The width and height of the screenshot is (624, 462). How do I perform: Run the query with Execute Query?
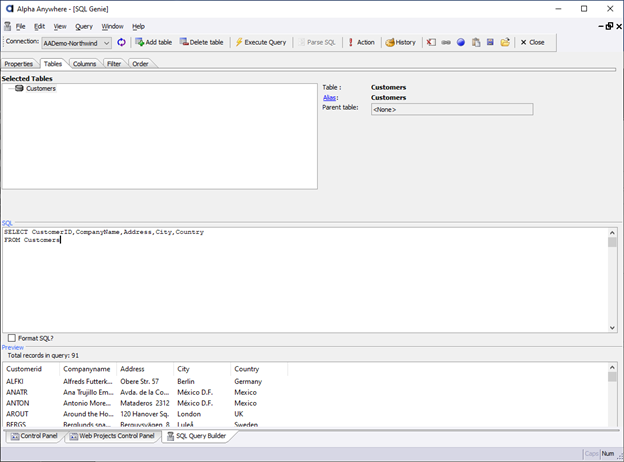point(261,42)
